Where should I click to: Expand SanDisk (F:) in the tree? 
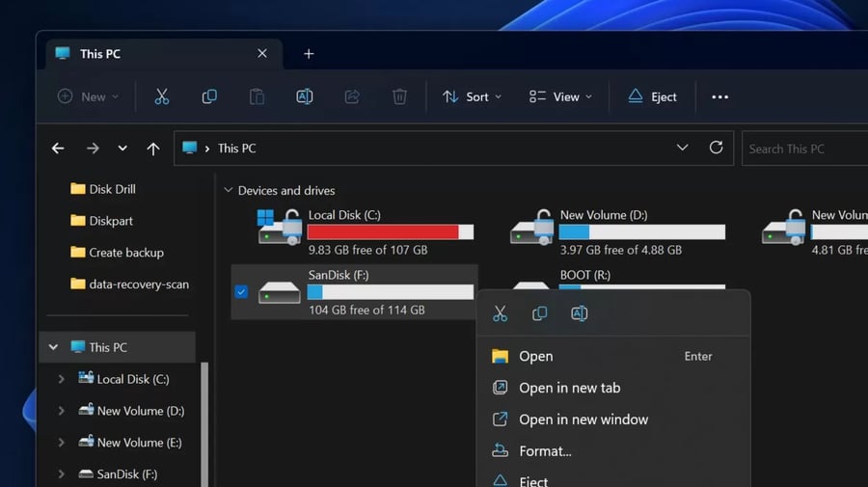(x=62, y=473)
